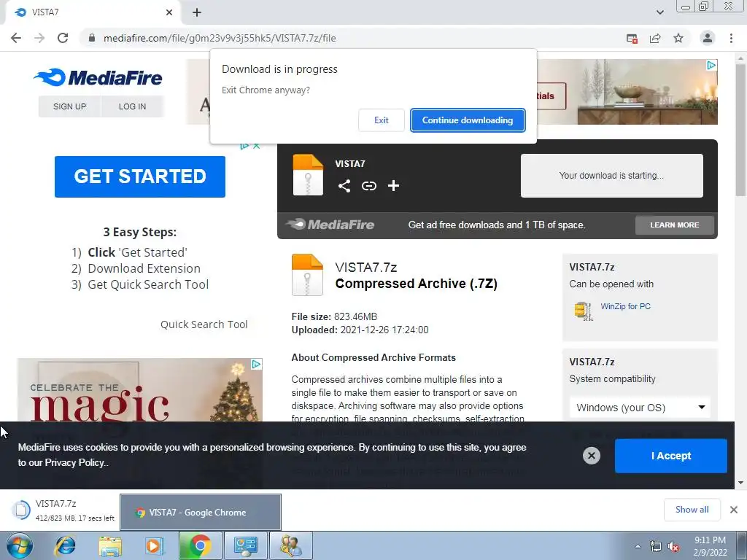Open a new tab with plus icon
This screenshot has height=560, width=747.
(x=197, y=12)
